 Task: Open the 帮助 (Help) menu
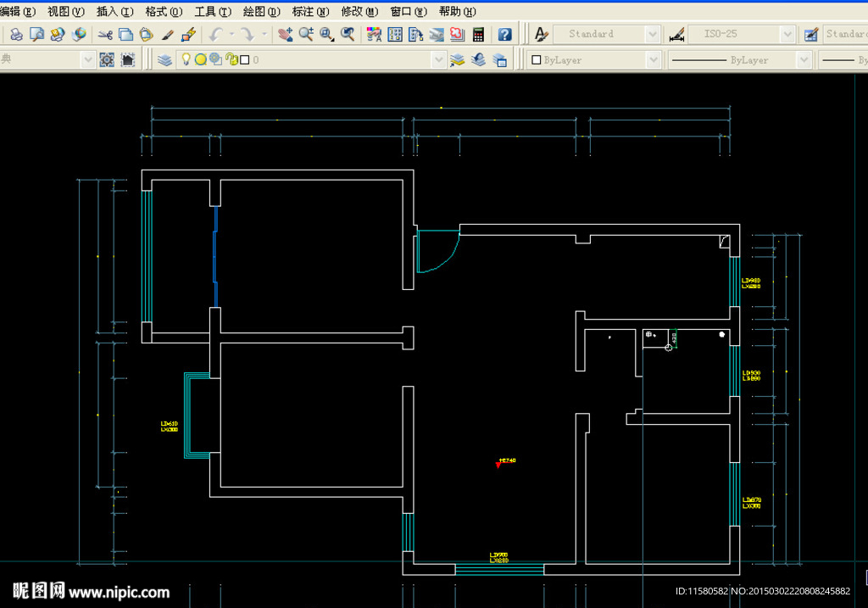457,11
